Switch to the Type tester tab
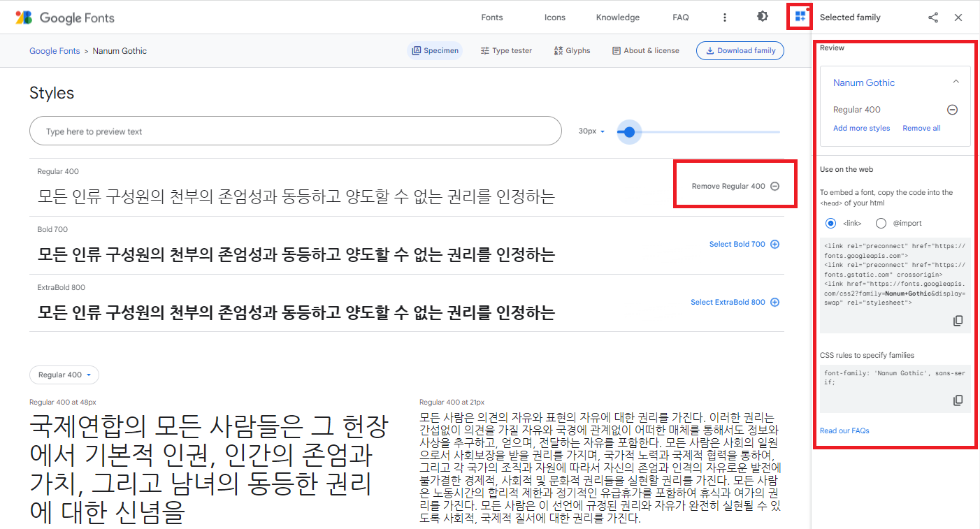The width and height of the screenshot is (980, 529). coord(506,50)
